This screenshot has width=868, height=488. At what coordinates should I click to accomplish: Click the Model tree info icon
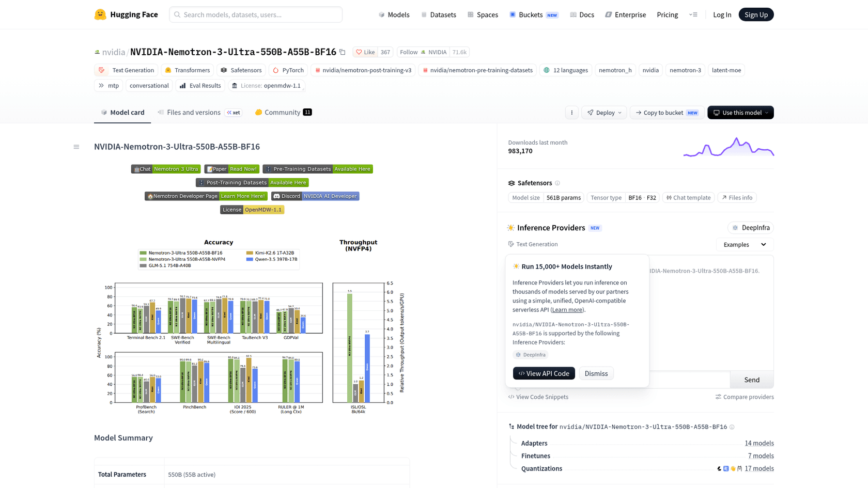(732, 427)
